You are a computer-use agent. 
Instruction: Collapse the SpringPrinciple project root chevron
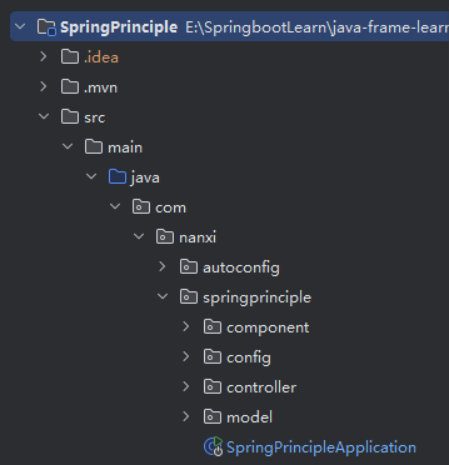pyautogui.click(x=20, y=26)
